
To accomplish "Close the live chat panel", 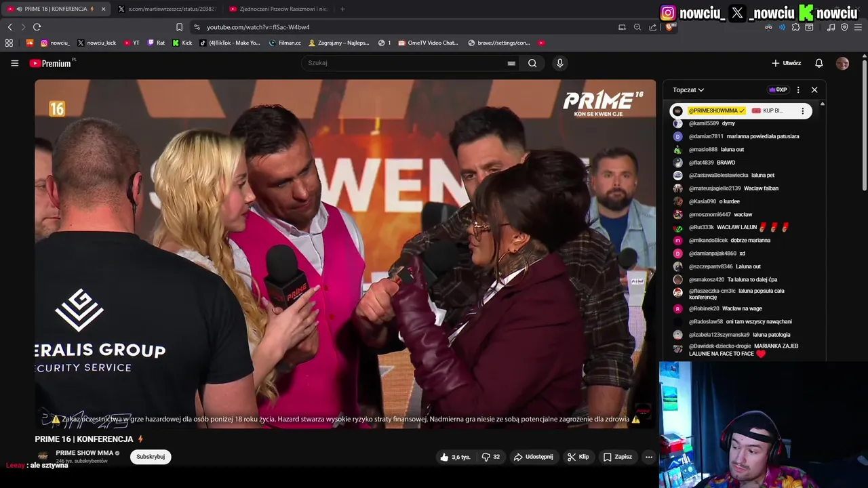I will coord(814,89).
